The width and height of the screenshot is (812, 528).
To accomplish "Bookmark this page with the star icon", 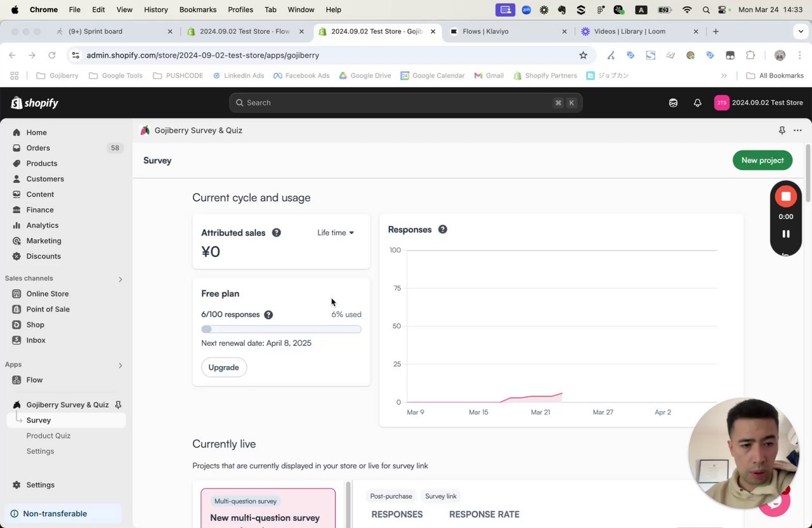I will (x=583, y=55).
